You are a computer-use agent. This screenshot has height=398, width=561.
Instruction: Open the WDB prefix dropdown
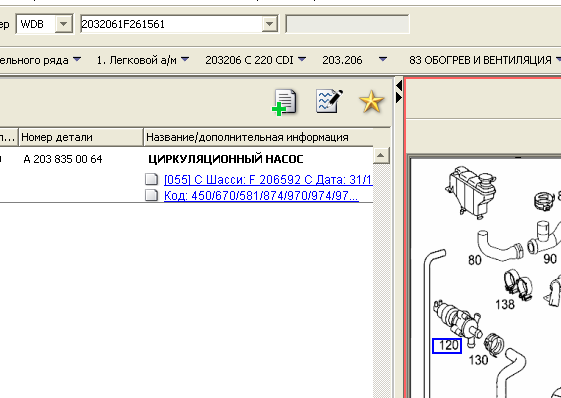[64, 24]
